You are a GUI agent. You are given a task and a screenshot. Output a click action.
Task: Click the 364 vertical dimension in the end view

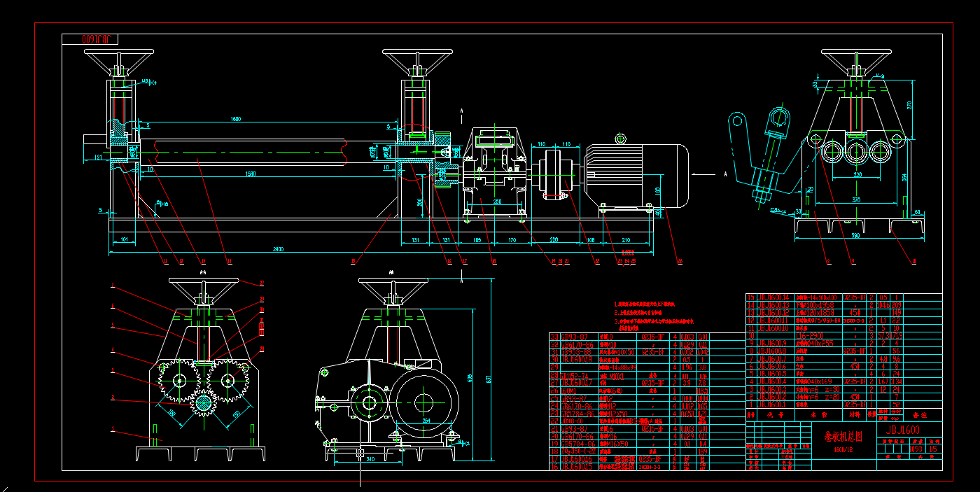[x=904, y=178]
